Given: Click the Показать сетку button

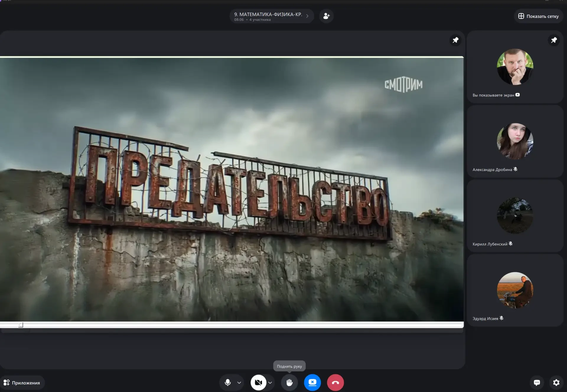Looking at the screenshot, I should (538, 16).
